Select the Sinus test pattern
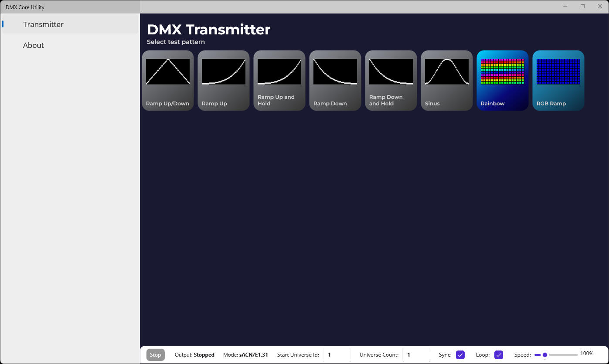The height and width of the screenshot is (364, 609). (446, 80)
